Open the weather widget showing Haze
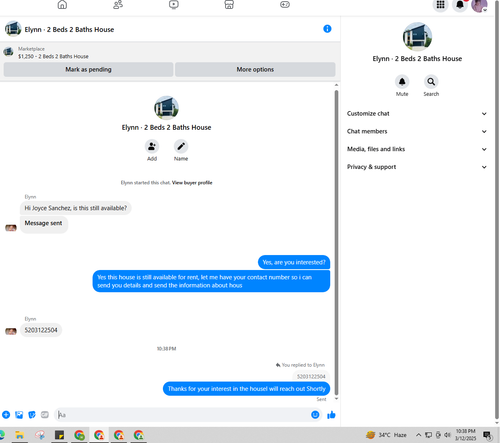 pyautogui.click(x=386, y=435)
